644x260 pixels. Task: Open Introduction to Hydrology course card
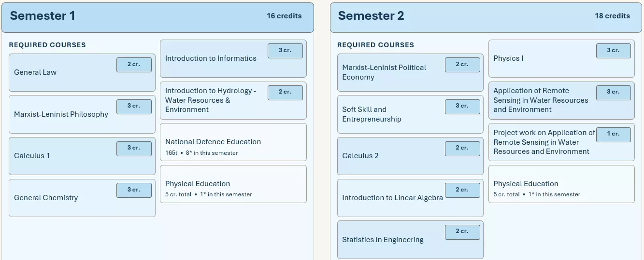233,100
